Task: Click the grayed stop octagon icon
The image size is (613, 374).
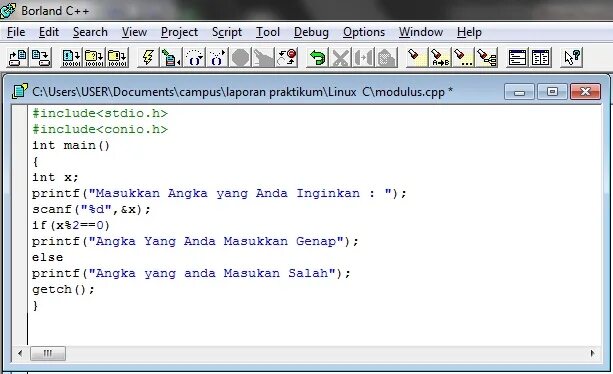Action: [x=240, y=58]
